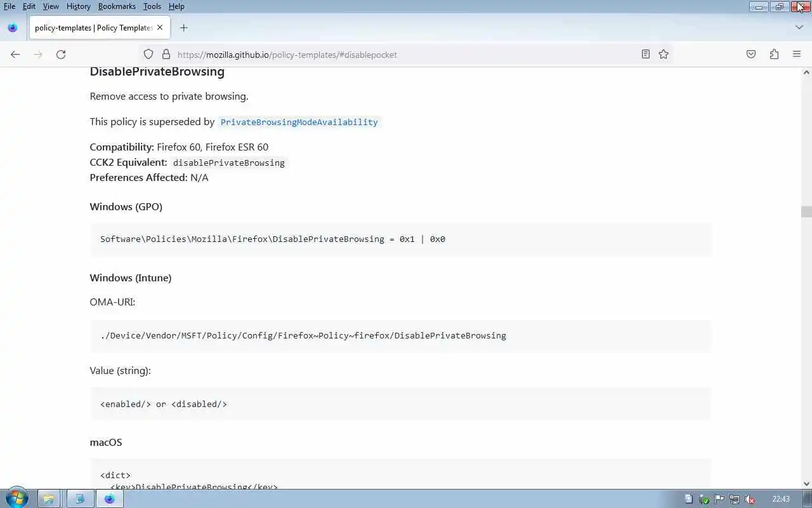Toggle Reader View icon in address bar

point(646,55)
